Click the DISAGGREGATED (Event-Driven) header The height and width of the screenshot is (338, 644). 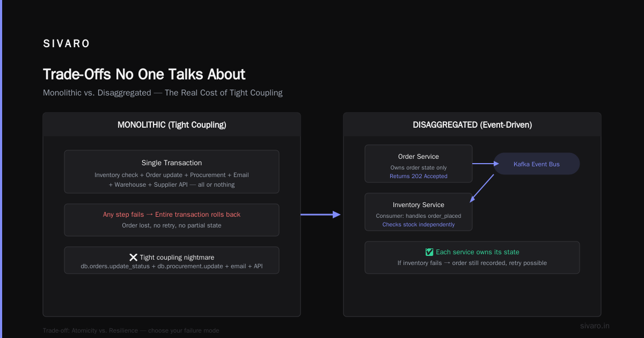(472, 124)
